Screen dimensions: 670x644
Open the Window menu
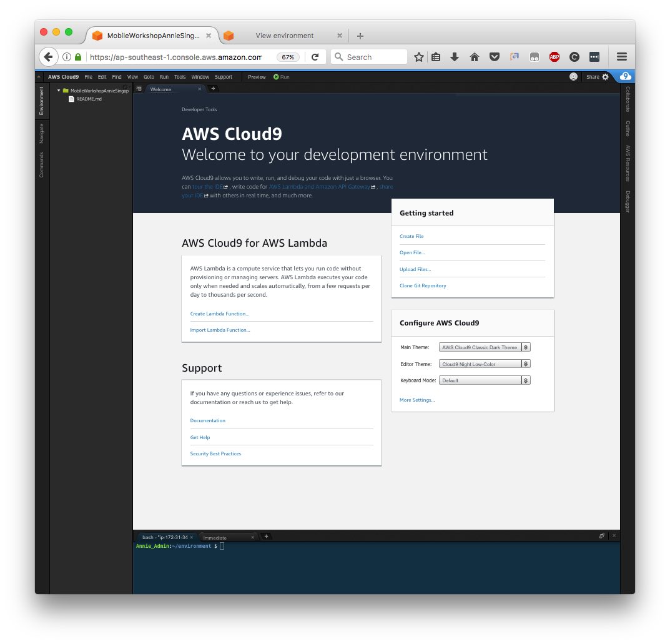pos(200,77)
